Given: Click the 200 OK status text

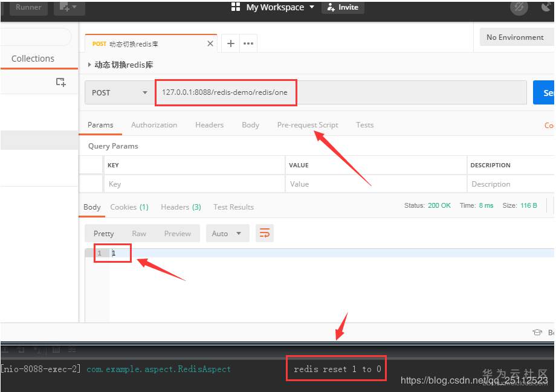Looking at the screenshot, I should [439, 205].
